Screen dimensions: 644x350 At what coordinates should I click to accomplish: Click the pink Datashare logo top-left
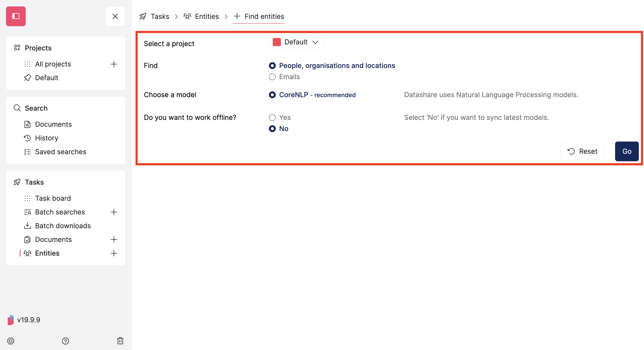pos(16,16)
